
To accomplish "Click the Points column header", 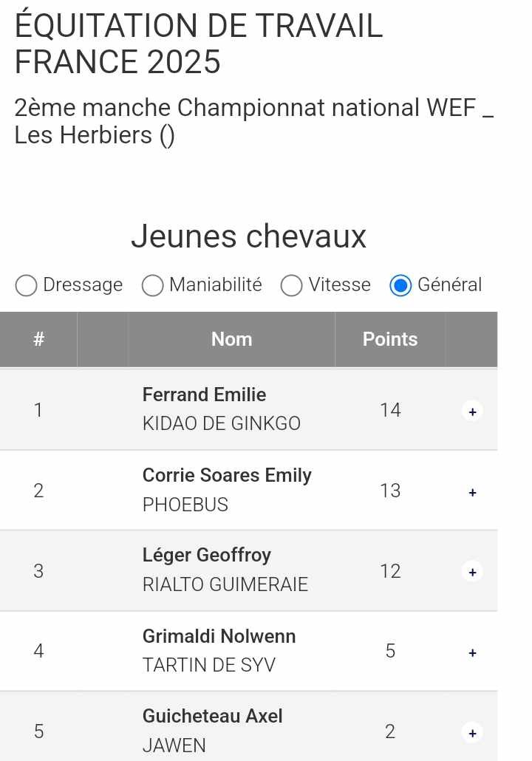I will click(390, 339).
